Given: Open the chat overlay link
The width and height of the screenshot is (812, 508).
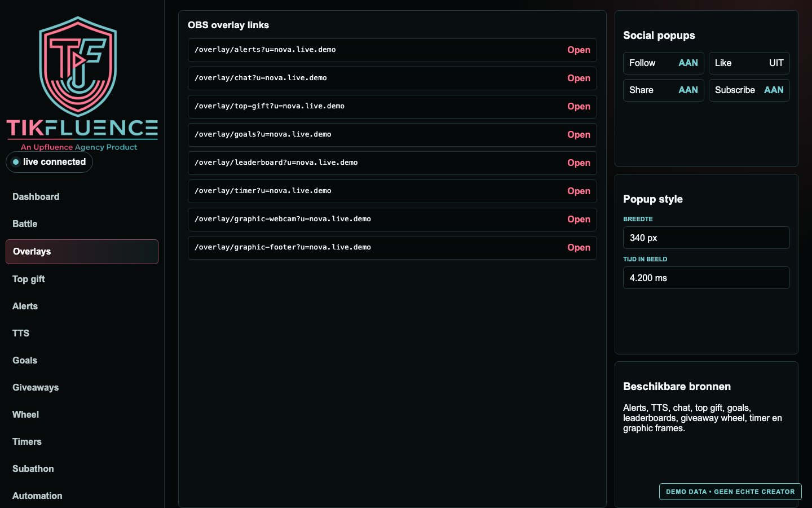Looking at the screenshot, I should tap(579, 78).
